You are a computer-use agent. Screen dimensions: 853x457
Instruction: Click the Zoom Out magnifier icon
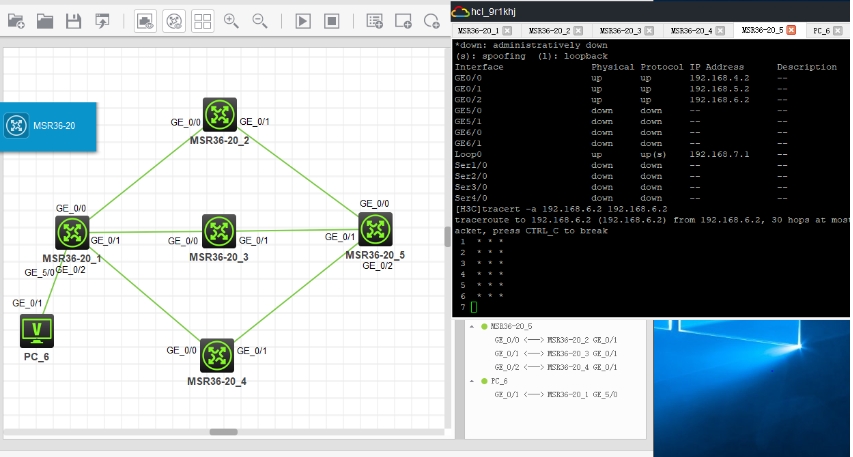tap(260, 20)
